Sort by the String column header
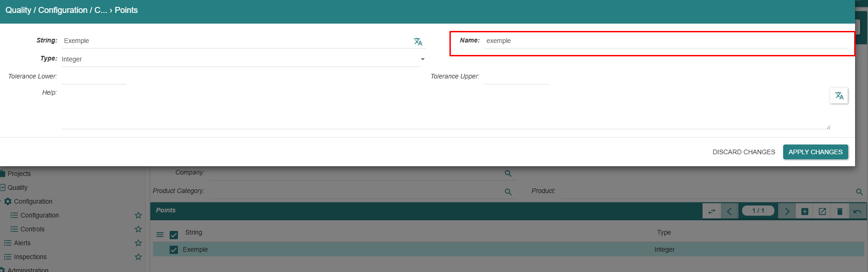 click(194, 232)
